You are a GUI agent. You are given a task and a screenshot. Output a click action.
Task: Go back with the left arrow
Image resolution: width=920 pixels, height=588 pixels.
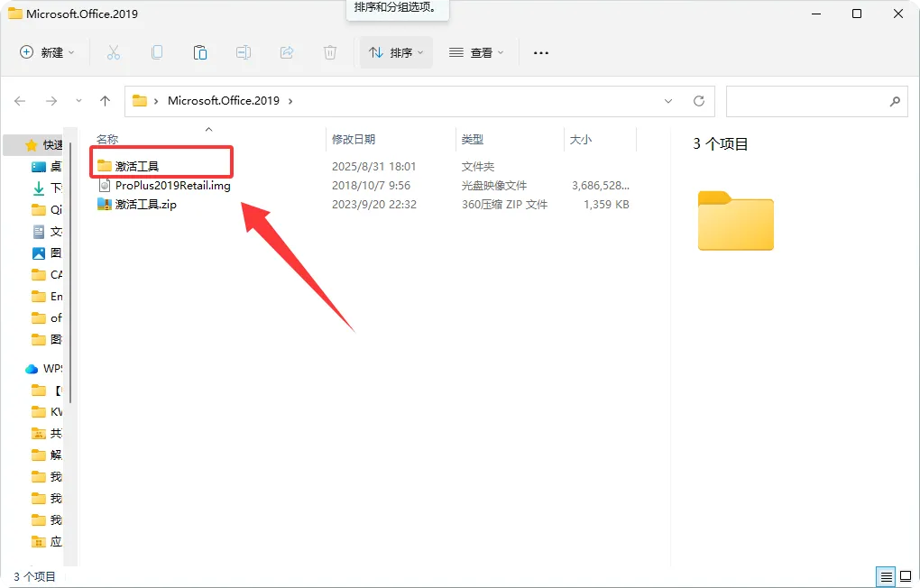(20, 101)
